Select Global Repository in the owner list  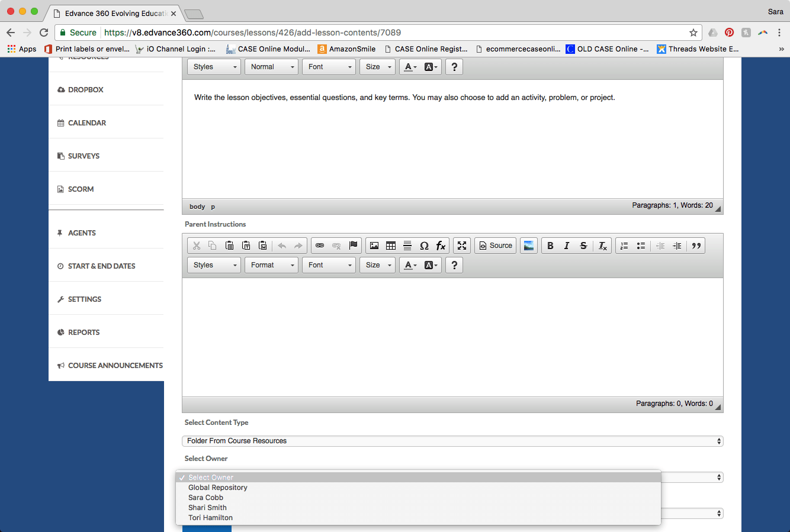(x=217, y=488)
